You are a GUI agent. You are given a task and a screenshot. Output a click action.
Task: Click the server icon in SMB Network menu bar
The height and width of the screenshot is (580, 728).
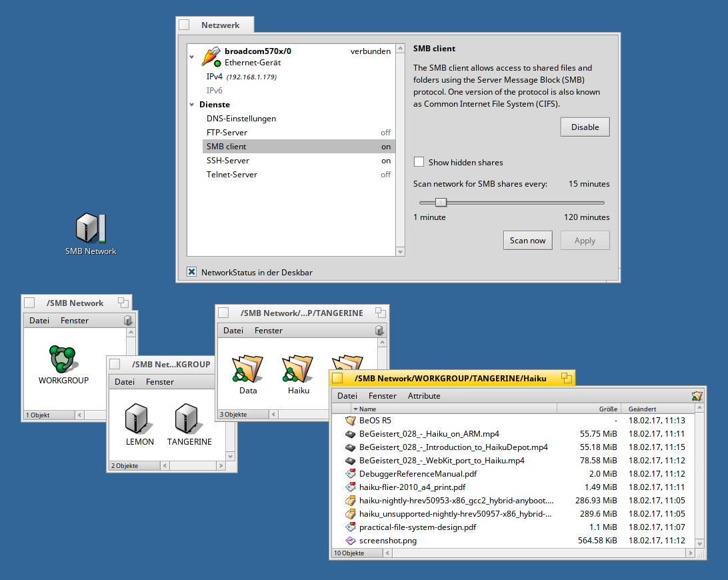(x=128, y=321)
